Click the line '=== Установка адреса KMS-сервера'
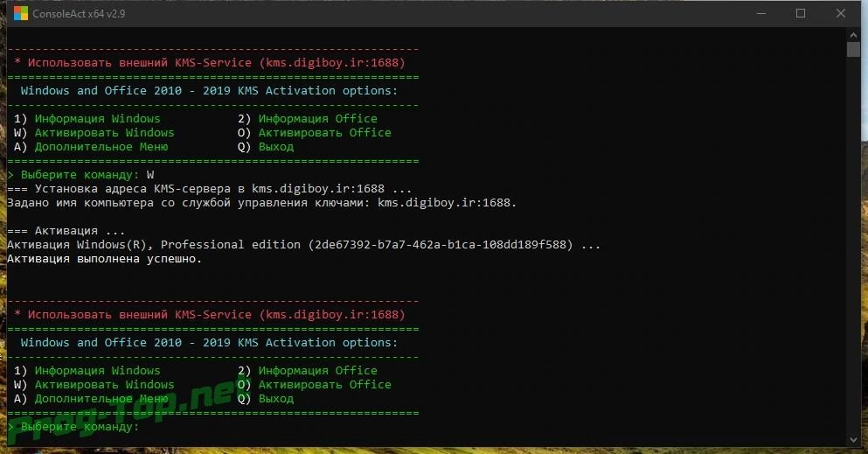 pos(209,189)
